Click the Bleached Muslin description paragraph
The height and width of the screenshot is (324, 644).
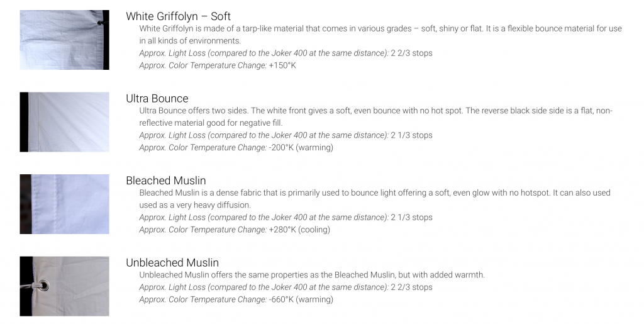tap(374, 199)
